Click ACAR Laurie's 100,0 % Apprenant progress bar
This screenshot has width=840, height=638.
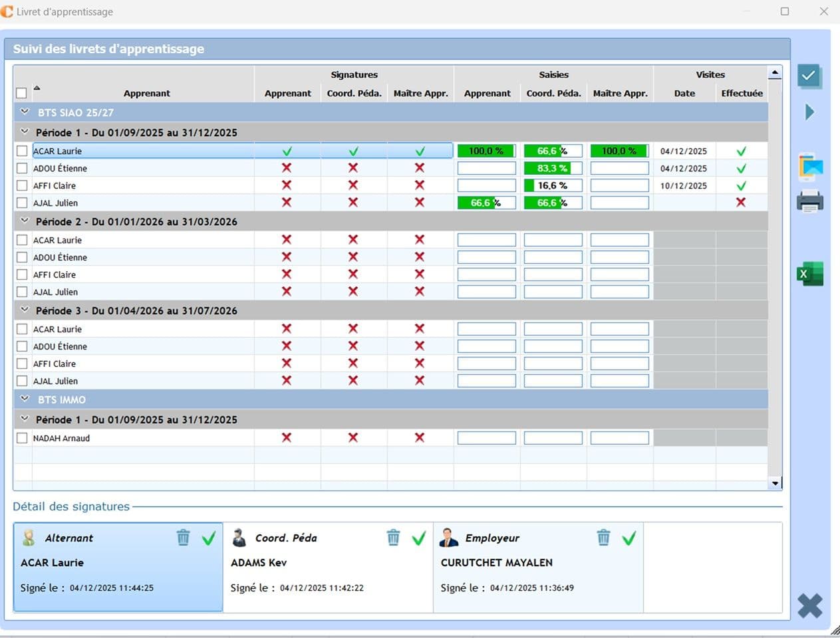coord(486,152)
